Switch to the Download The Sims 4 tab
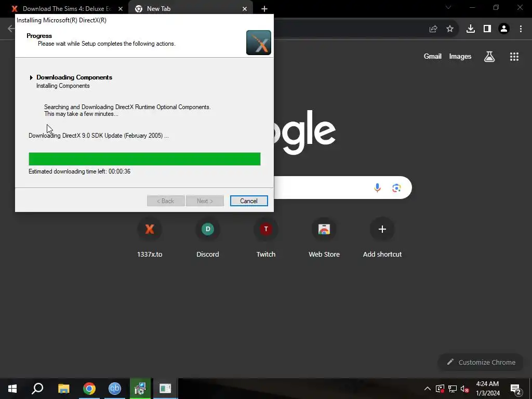 (x=66, y=9)
